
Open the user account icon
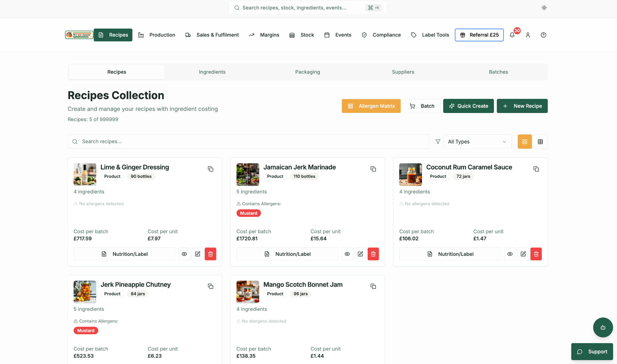528,35
